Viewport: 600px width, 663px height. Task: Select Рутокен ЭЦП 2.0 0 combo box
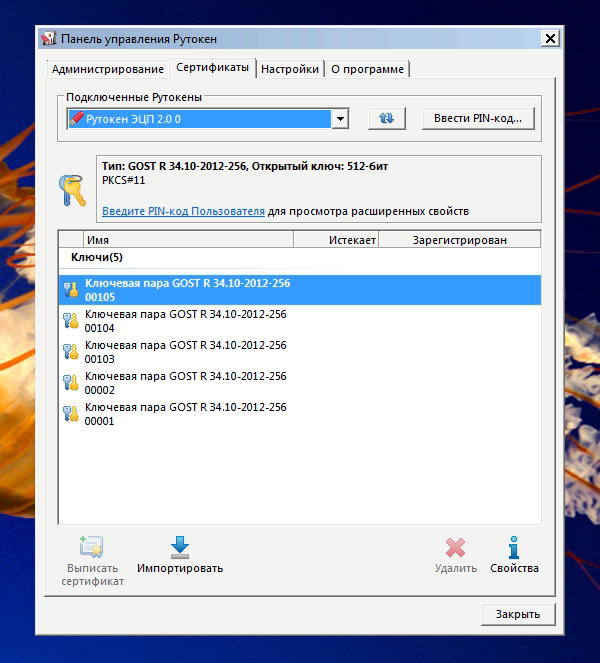[x=208, y=119]
